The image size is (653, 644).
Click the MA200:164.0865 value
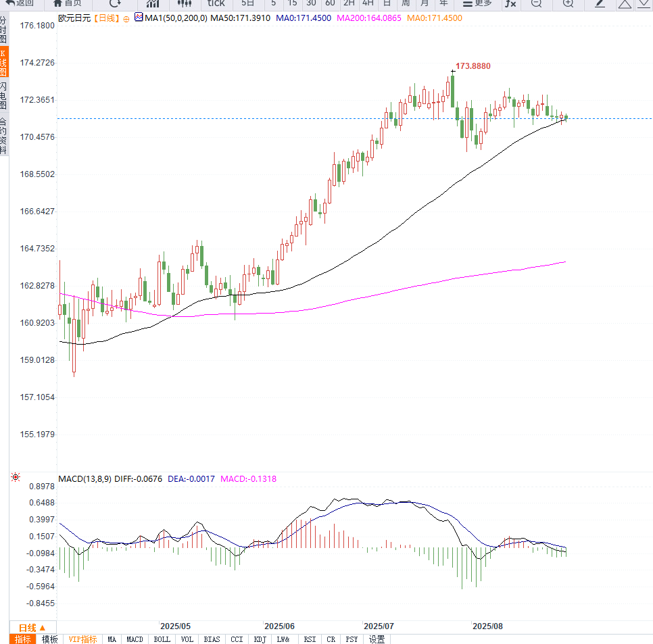tap(369, 18)
